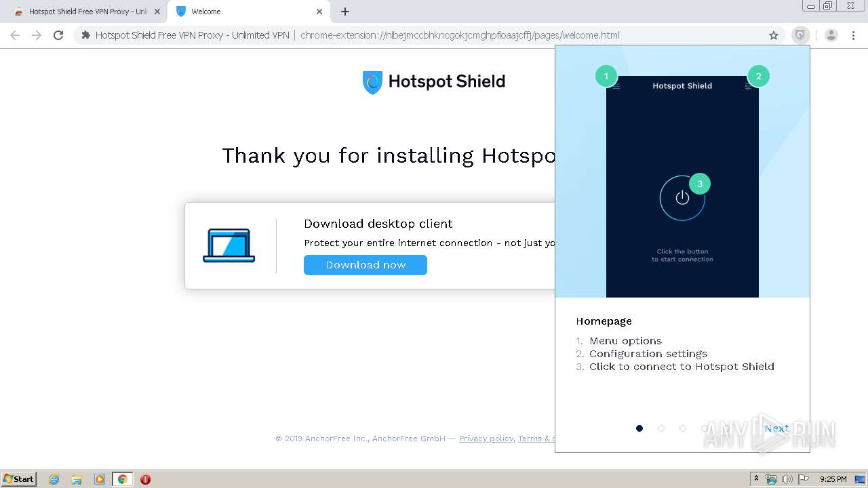Click the 'Menu options' list item
The width and height of the screenshot is (868, 488).
pyautogui.click(x=625, y=341)
